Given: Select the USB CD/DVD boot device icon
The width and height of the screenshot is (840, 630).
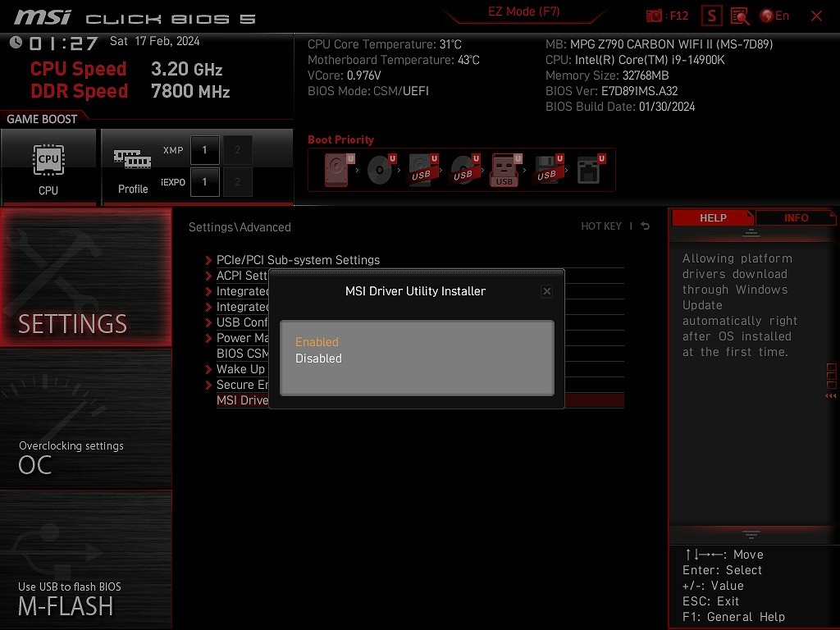Looking at the screenshot, I should (x=465, y=170).
